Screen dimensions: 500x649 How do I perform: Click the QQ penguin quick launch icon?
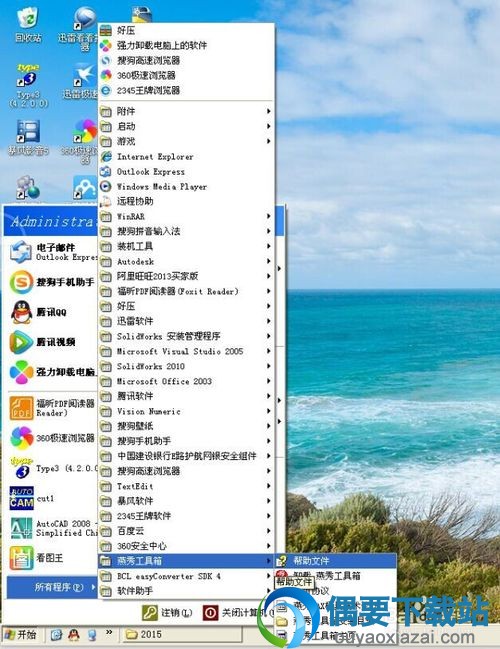pyautogui.click(x=74, y=635)
